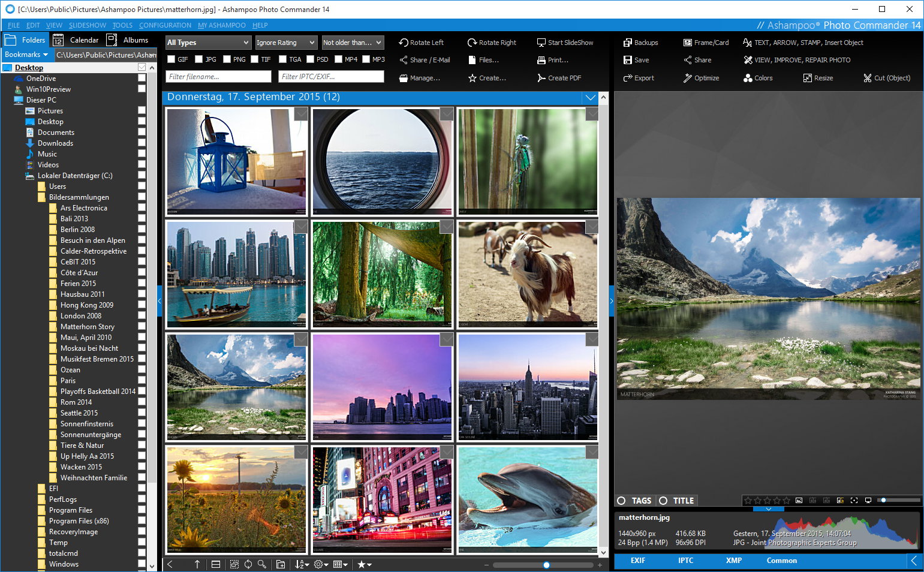
Task: Enable the GIF file type filter
Action: tap(171, 59)
